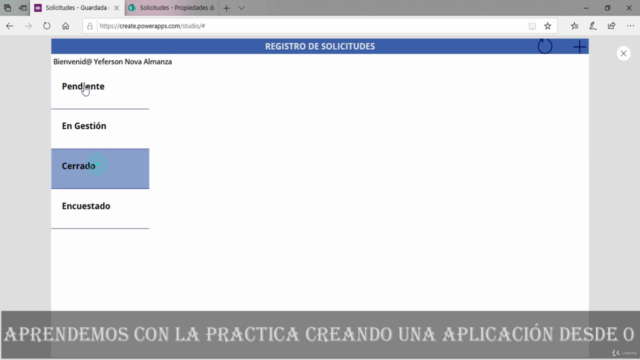The image size is (640, 360).
Task: Open the add notes pen icon
Action: pyautogui.click(x=593, y=26)
